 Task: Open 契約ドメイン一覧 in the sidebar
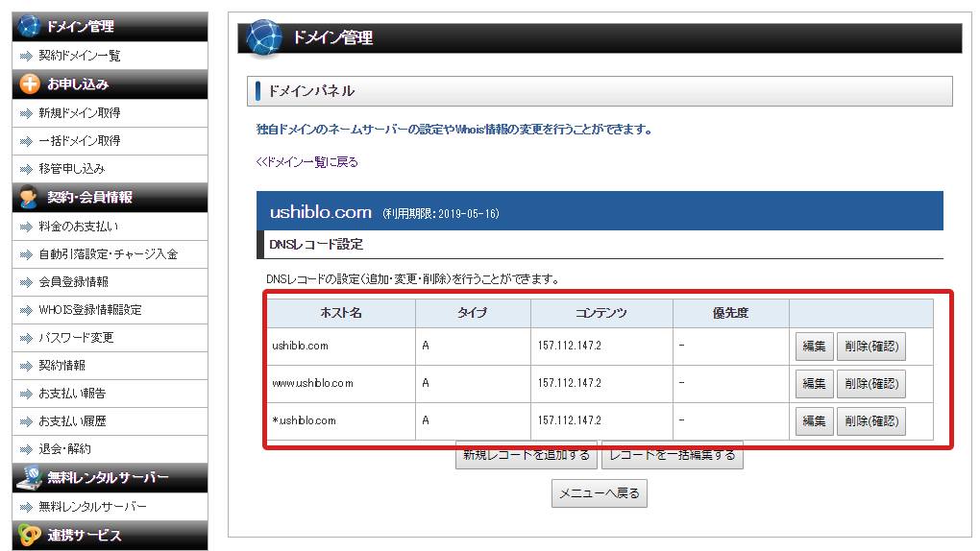point(80,56)
